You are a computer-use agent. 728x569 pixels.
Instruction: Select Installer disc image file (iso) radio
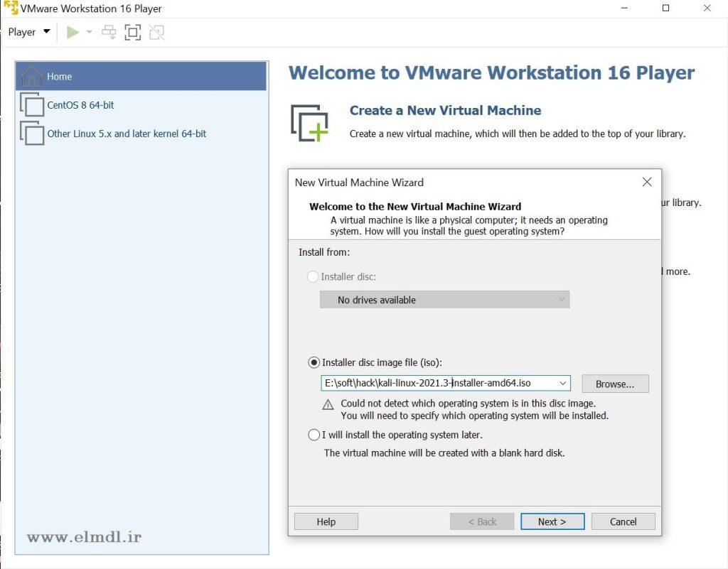(x=314, y=362)
